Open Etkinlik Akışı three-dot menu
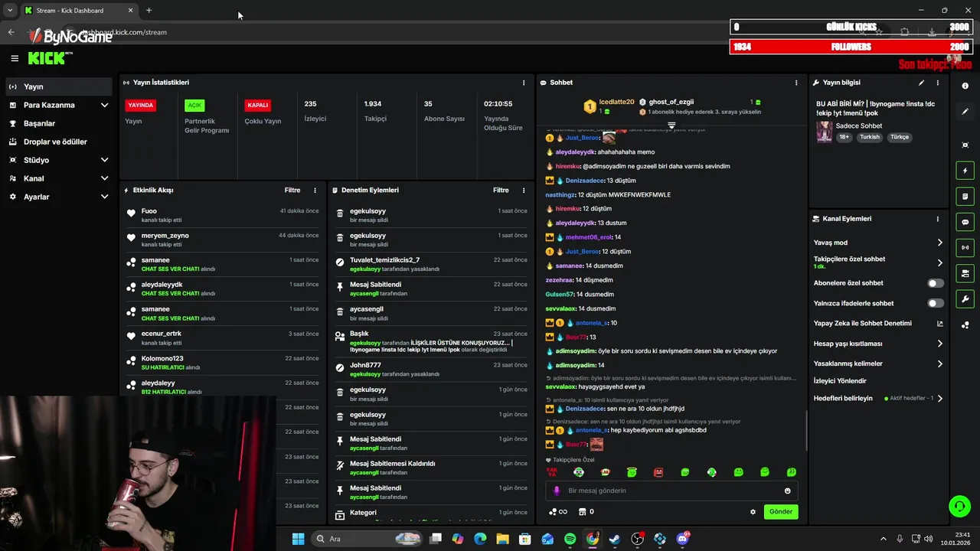The image size is (980, 551). coord(315,190)
